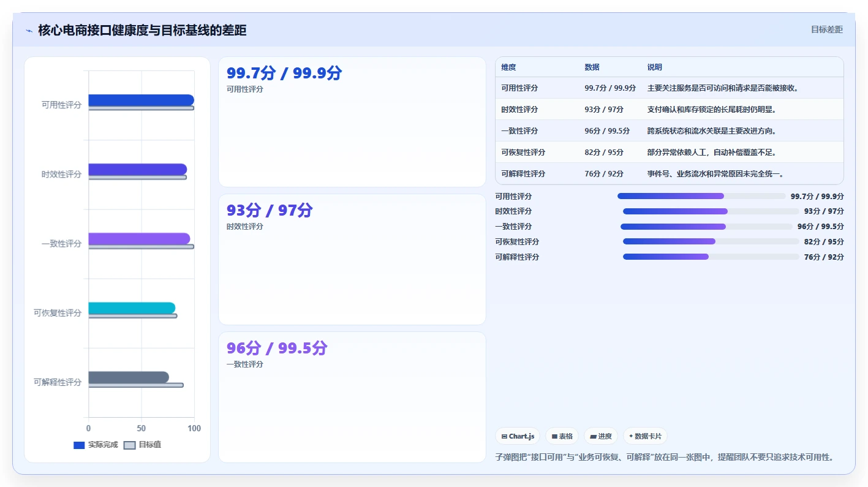The image size is (868, 487).
Task: Click the table cell 76分 / 92分
Action: click(x=604, y=174)
